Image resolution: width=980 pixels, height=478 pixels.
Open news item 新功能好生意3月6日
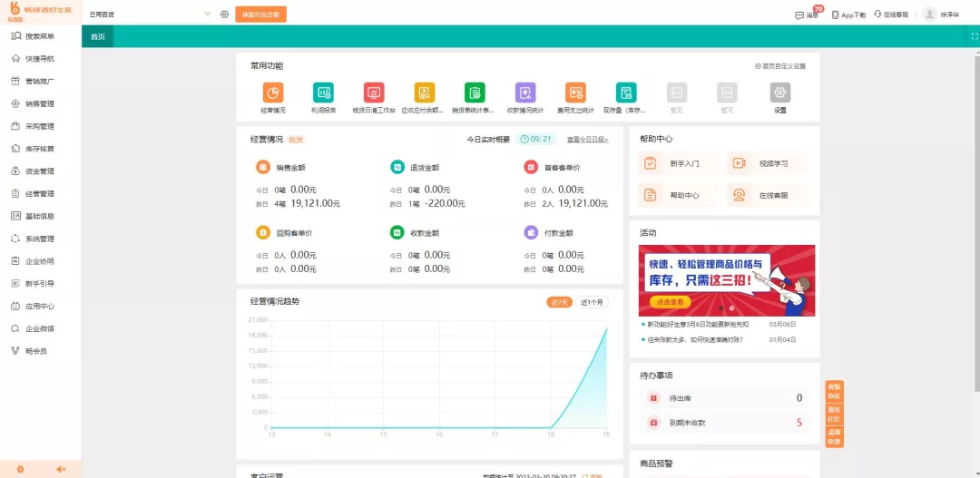click(x=697, y=325)
